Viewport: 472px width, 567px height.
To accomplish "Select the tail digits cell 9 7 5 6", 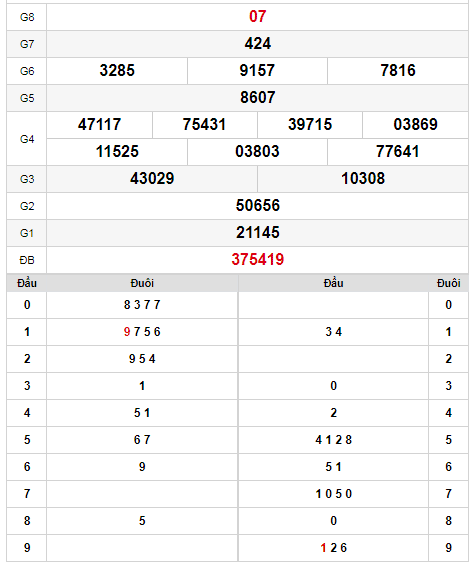I will click(142, 332).
